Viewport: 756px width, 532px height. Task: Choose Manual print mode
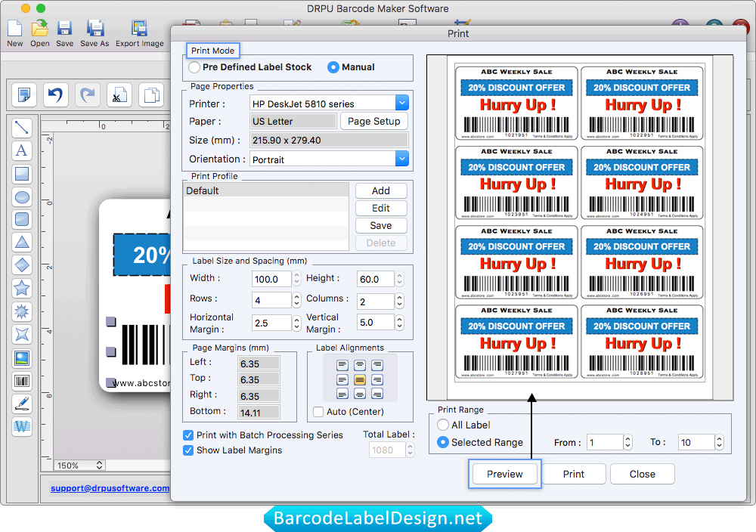pyautogui.click(x=333, y=67)
